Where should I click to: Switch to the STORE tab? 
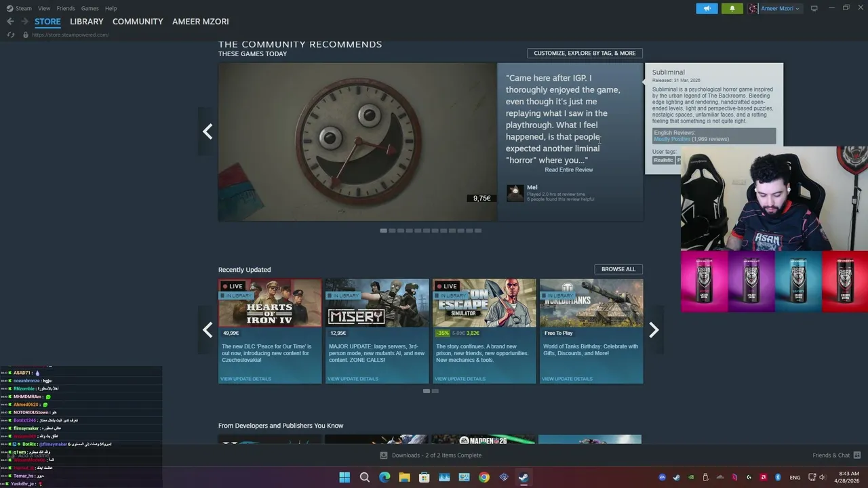point(47,22)
